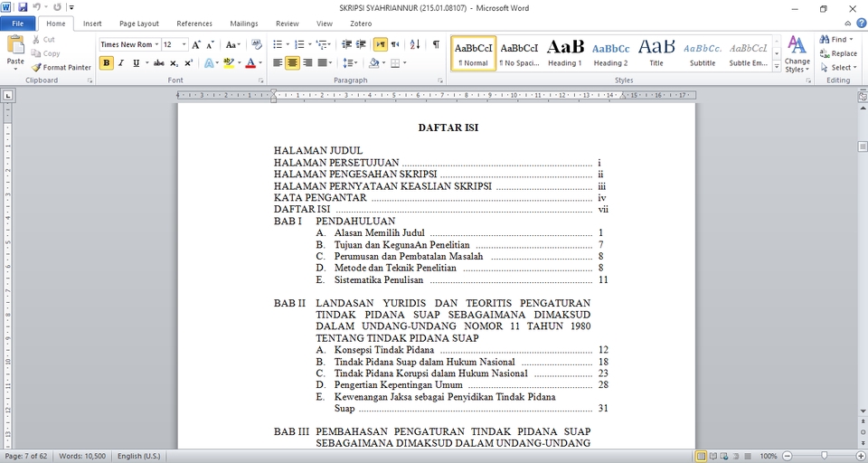Toggle Left-to-Right text direction
This screenshot has height=463, width=868.
tap(381, 44)
